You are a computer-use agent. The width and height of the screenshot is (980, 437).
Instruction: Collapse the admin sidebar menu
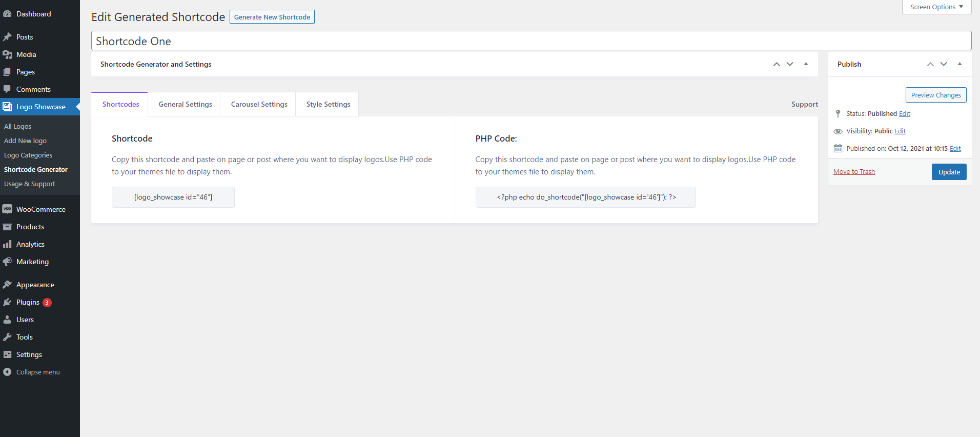click(x=31, y=372)
